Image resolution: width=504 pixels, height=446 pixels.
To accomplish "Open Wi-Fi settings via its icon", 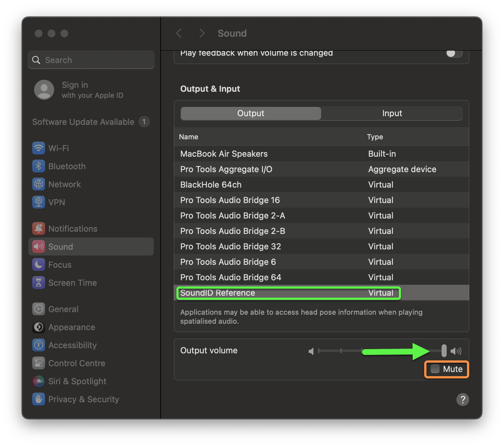I will (39, 148).
